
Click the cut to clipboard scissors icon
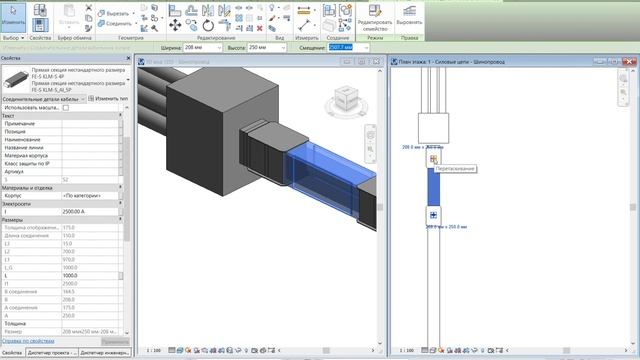click(x=89, y=8)
